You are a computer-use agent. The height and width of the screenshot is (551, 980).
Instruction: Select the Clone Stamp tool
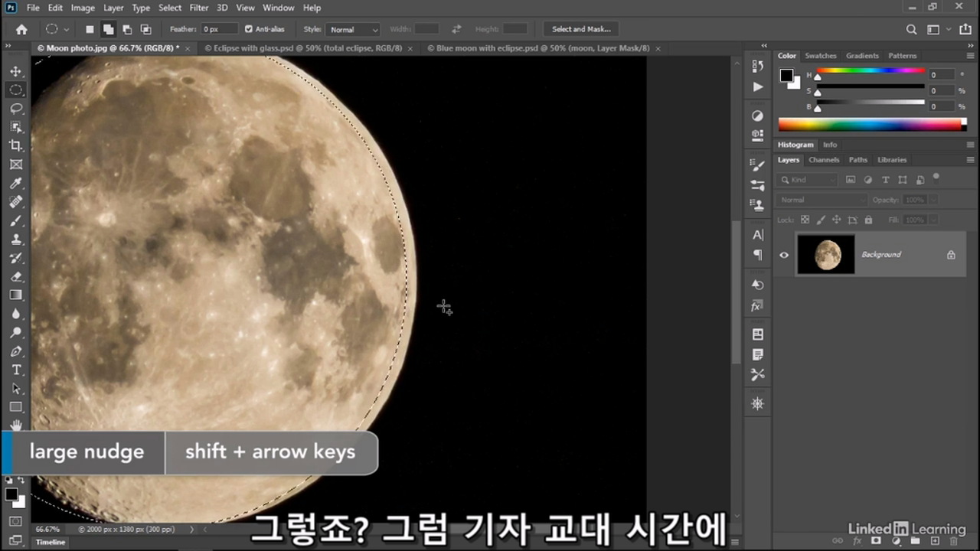[16, 239]
